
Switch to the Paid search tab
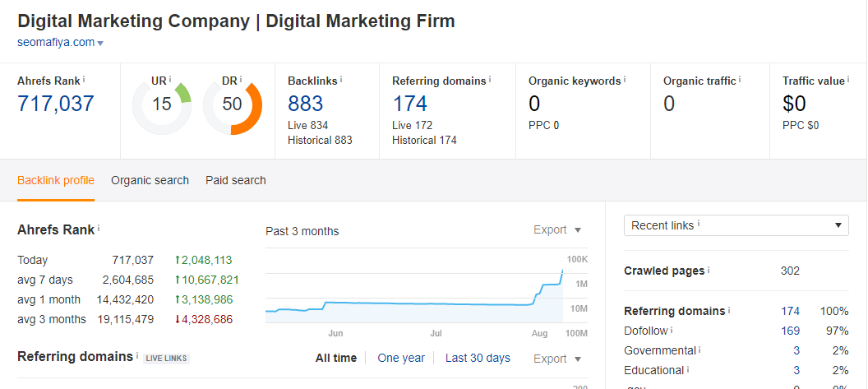(236, 180)
